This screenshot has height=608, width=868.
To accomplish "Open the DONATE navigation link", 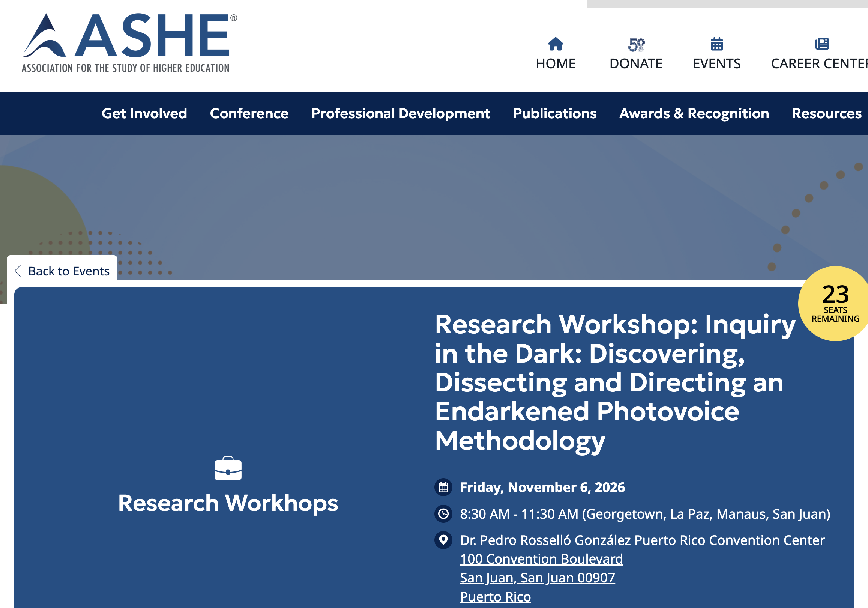I will (x=636, y=63).
